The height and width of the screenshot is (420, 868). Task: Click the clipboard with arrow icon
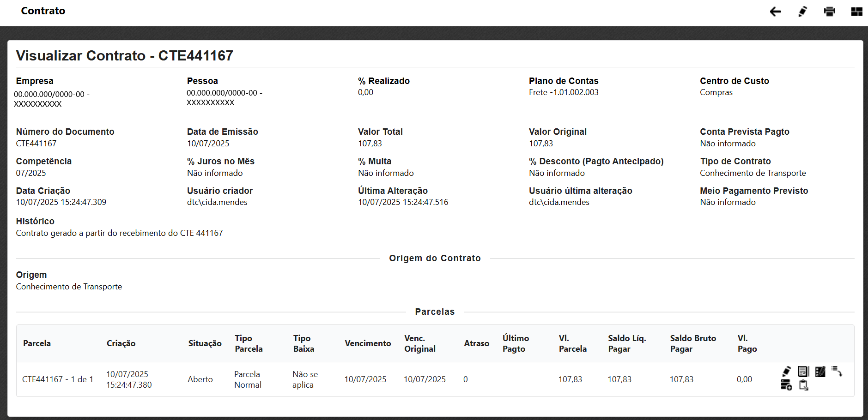click(803, 385)
